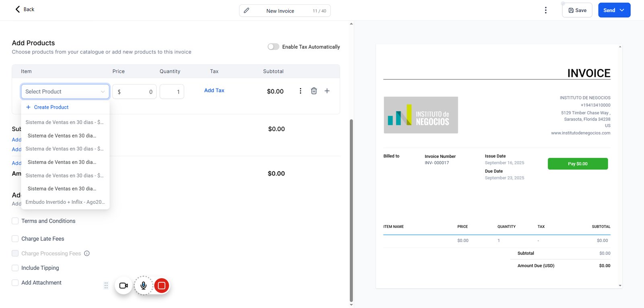
Task: Click the invoice preview's scroll-down arrow
Action: (x=620, y=286)
